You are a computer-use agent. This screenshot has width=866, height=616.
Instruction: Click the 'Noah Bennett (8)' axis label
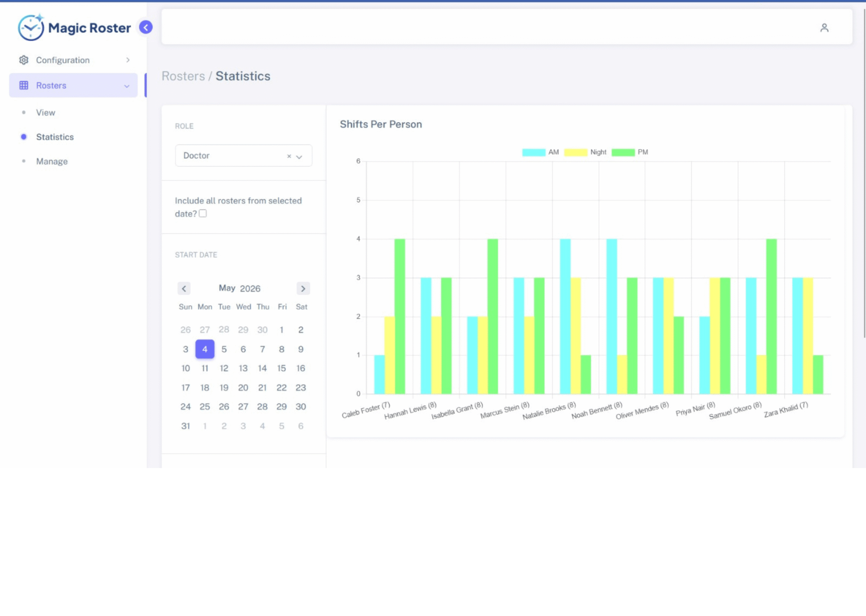click(597, 411)
